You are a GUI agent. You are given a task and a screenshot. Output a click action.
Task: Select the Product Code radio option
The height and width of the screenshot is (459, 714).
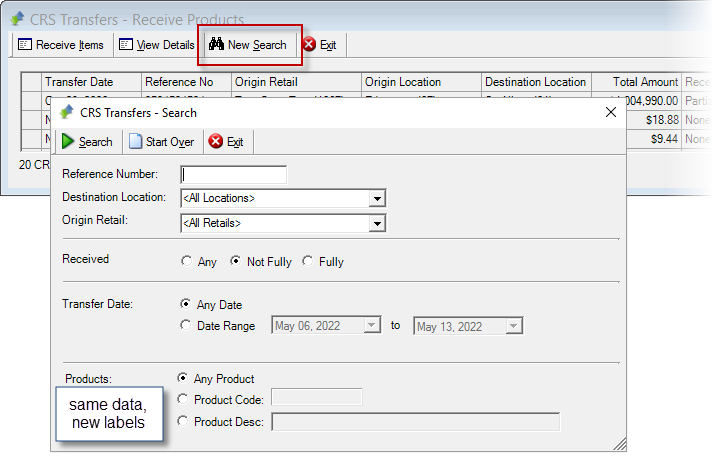pyautogui.click(x=183, y=399)
